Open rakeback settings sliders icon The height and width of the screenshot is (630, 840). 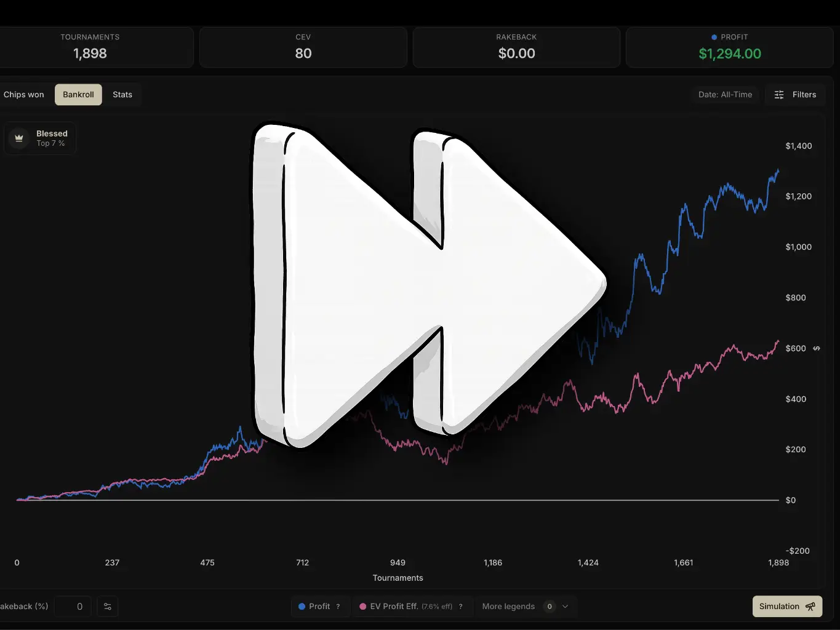pos(108,607)
